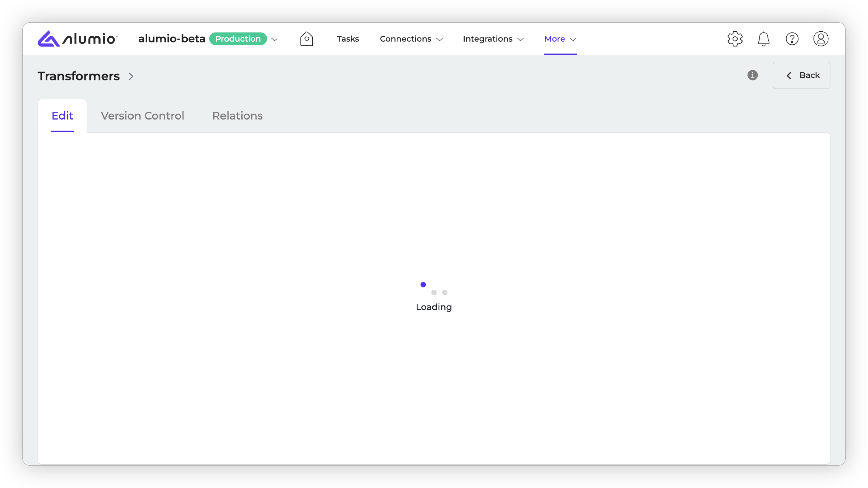Viewport: 868px width, 488px height.
Task: Click the breadcrumb arrow after Transformers
Action: point(131,76)
